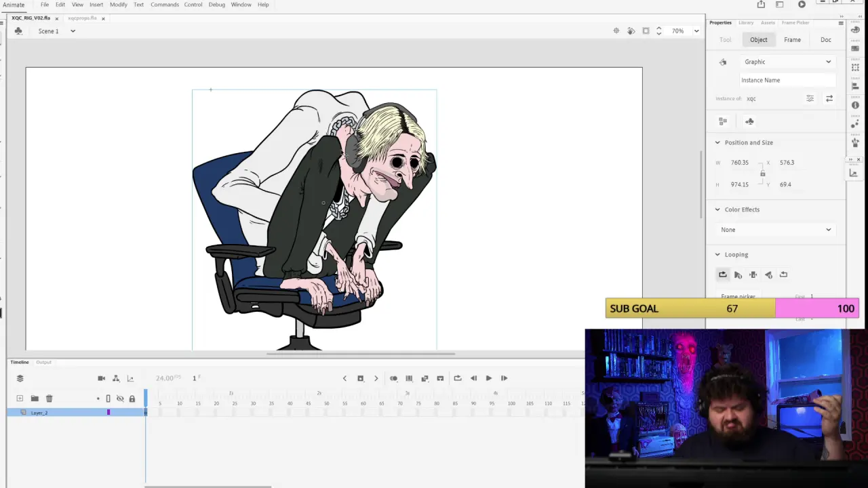Image resolution: width=868 pixels, height=488 pixels.
Task: Select the Single Frame looping mode icon
Action: tap(753, 274)
